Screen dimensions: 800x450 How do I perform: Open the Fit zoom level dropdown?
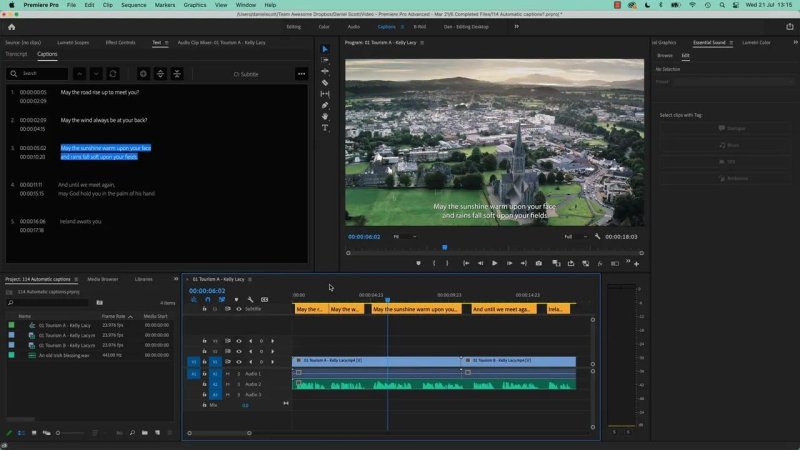[405, 237]
